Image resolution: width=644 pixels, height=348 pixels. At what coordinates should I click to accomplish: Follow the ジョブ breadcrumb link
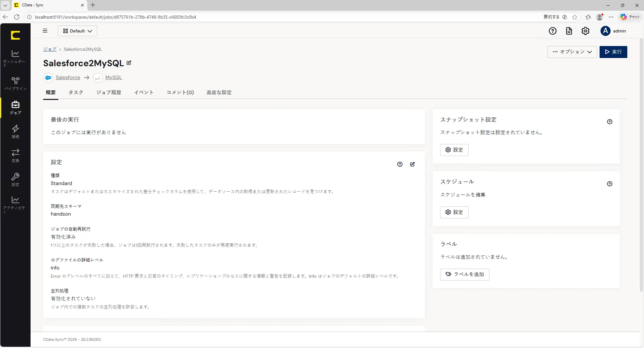pyautogui.click(x=50, y=49)
